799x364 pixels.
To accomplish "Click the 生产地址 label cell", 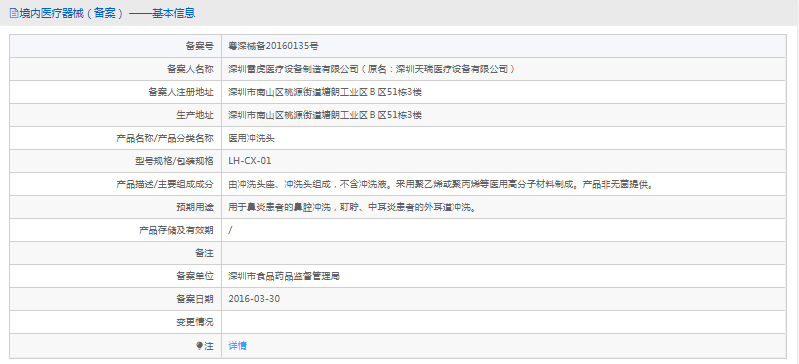I will pyautogui.click(x=116, y=115).
